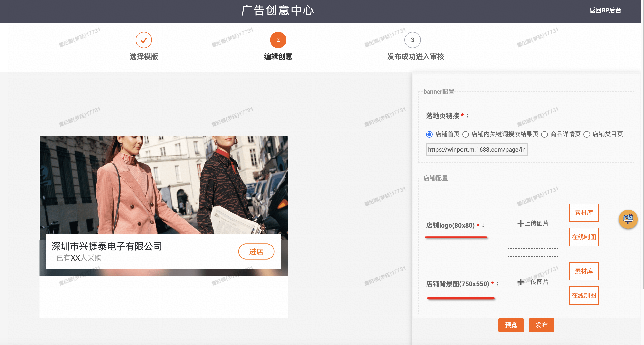This screenshot has height=345, width=644.
Task: Select the 店铺内关键词搜索结果页 radio option
Action: pos(466,134)
